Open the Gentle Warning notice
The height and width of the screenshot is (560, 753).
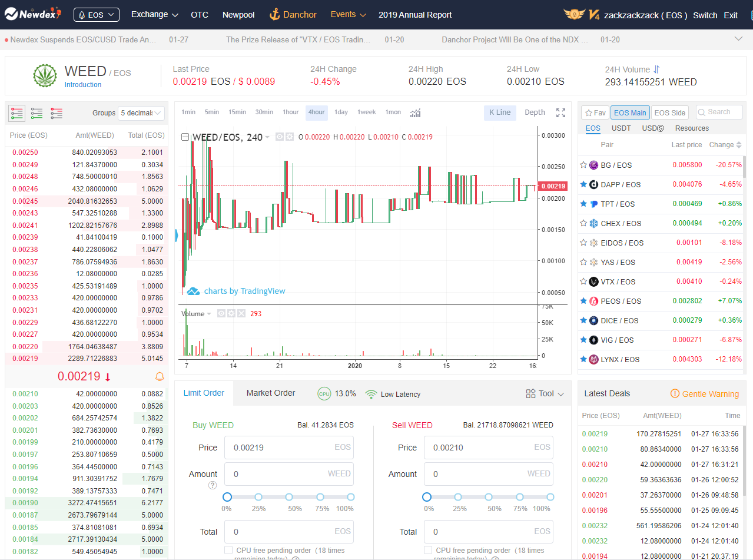(x=705, y=394)
